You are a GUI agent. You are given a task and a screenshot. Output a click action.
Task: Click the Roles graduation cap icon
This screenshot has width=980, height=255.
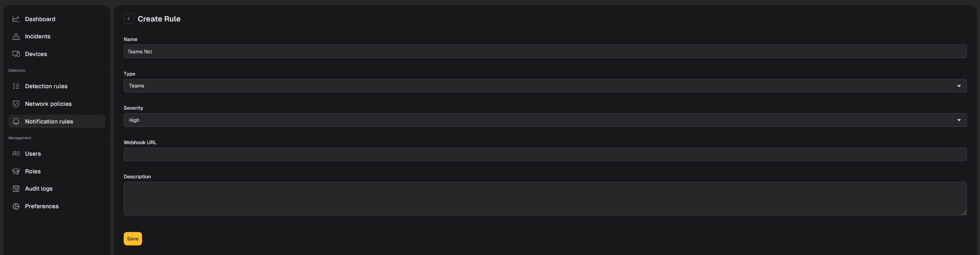(16, 171)
